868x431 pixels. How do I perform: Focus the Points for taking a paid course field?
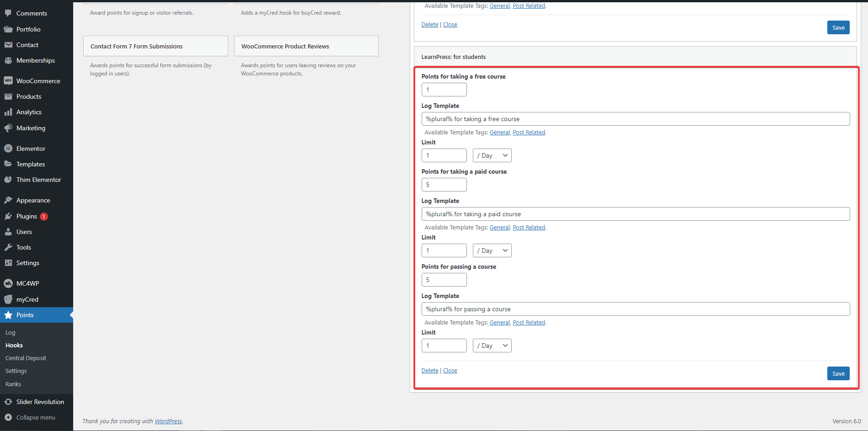[x=444, y=185]
